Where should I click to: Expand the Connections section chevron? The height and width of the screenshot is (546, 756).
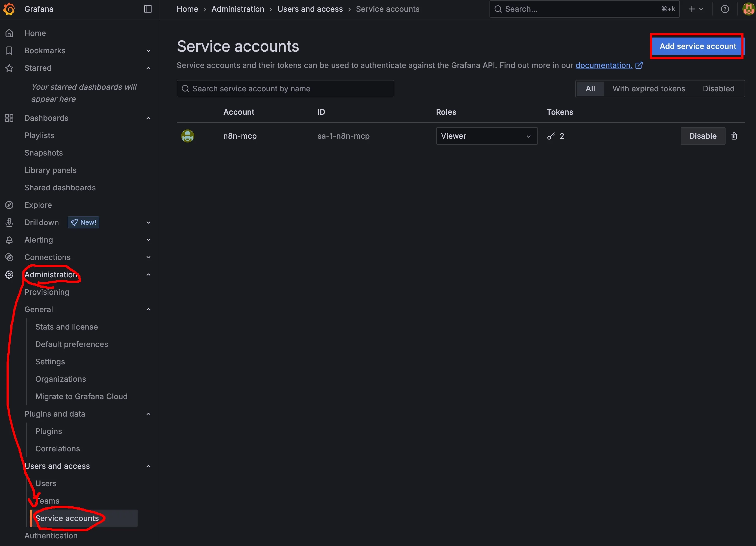(149, 257)
